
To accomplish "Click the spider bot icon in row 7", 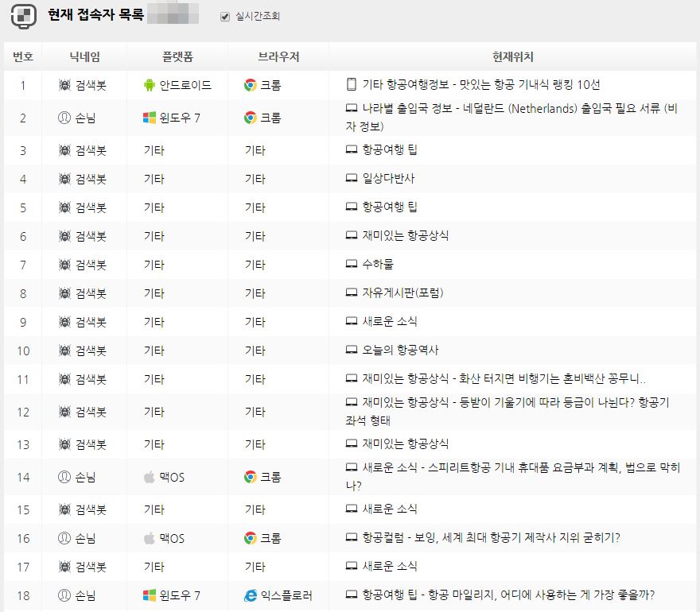I will coord(64,265).
